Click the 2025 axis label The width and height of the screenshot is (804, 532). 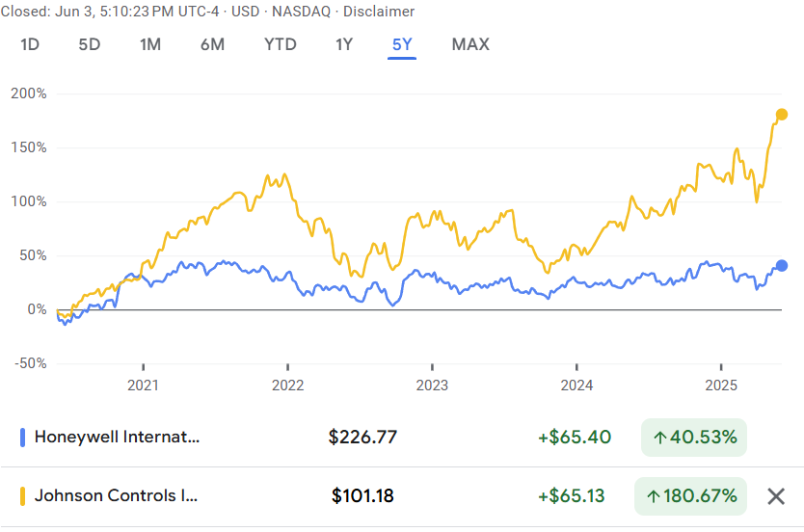click(721, 385)
